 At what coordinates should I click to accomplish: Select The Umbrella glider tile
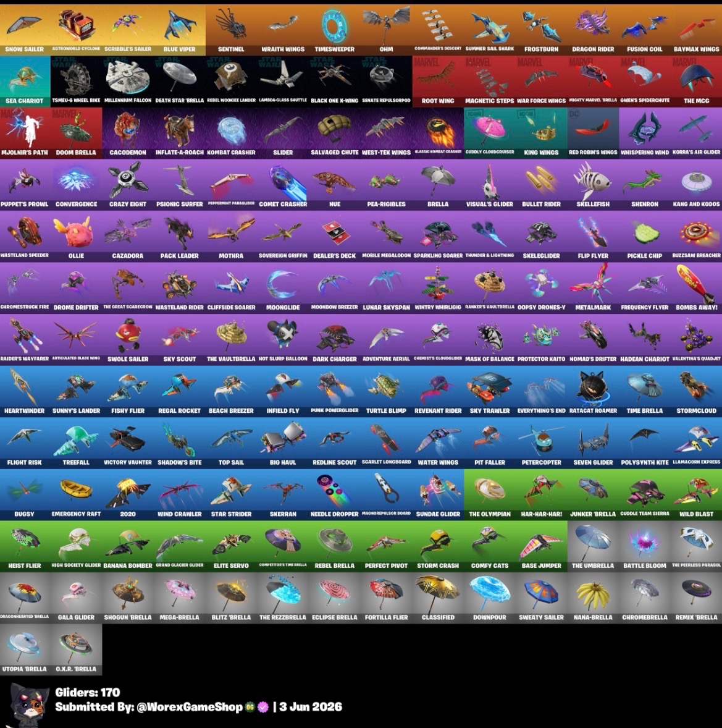click(593, 546)
